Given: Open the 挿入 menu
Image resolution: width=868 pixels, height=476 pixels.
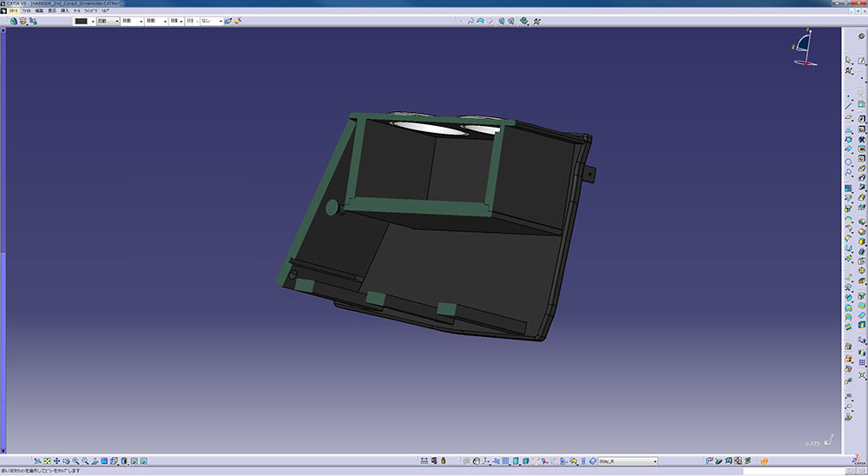Looking at the screenshot, I should 65,10.
